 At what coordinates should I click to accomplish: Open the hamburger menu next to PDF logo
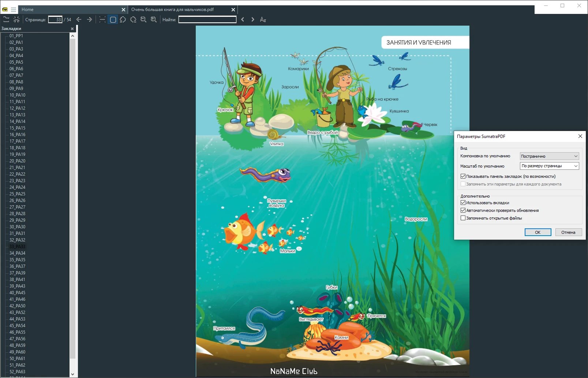tap(14, 10)
